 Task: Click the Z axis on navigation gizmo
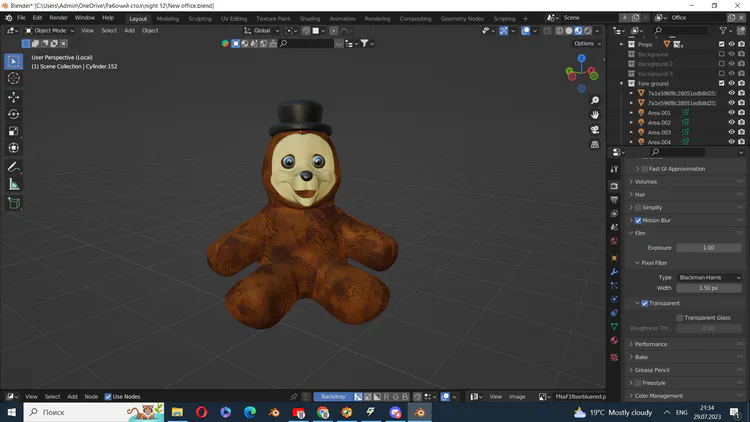click(582, 58)
